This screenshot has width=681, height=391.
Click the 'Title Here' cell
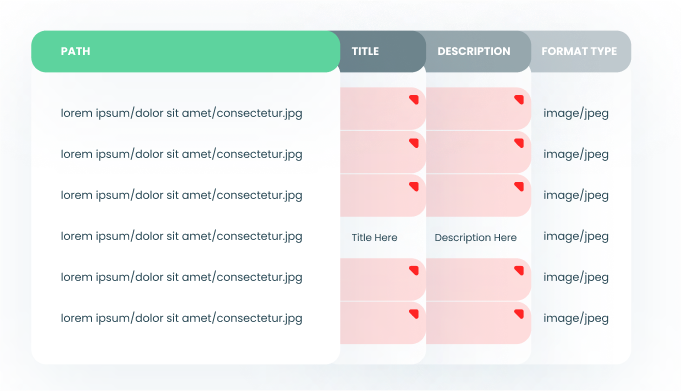[374, 238]
